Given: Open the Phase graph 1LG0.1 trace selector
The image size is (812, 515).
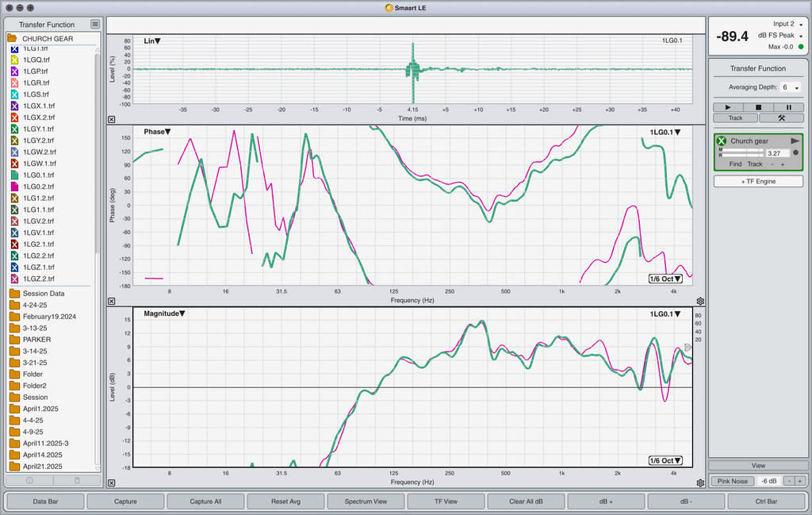Looking at the screenshot, I should 665,132.
